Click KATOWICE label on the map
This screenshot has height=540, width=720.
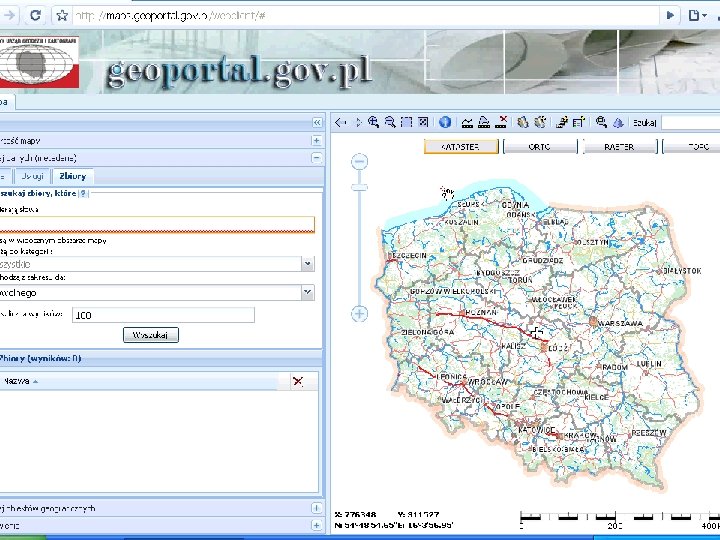coord(536,430)
